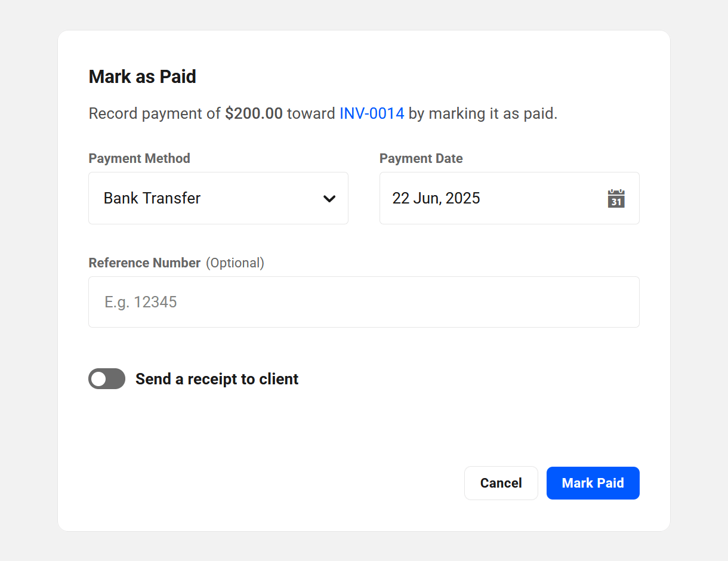Click the "Payment Date" field label
728x561 pixels.
(x=421, y=158)
